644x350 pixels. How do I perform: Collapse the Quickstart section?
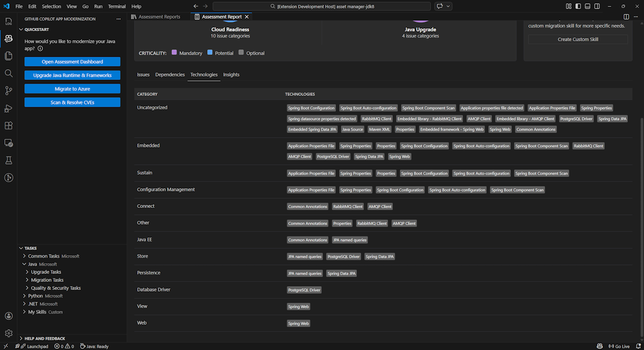(36, 29)
